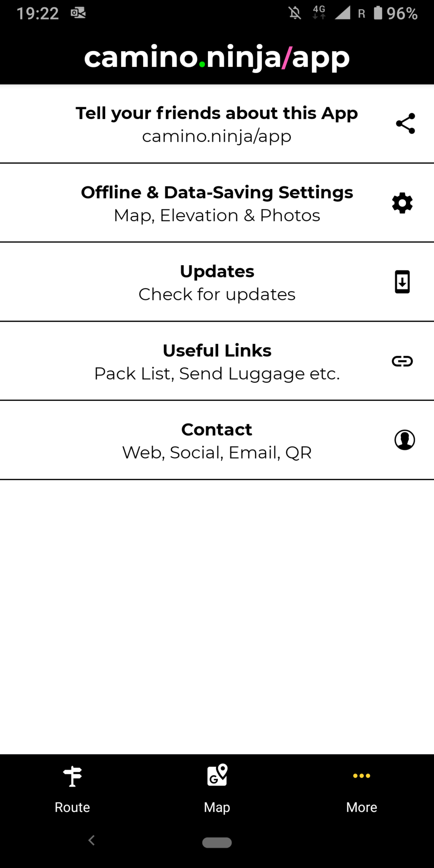The height and width of the screenshot is (868, 434).
Task: Tap the contact person icon
Action: pyautogui.click(x=405, y=440)
